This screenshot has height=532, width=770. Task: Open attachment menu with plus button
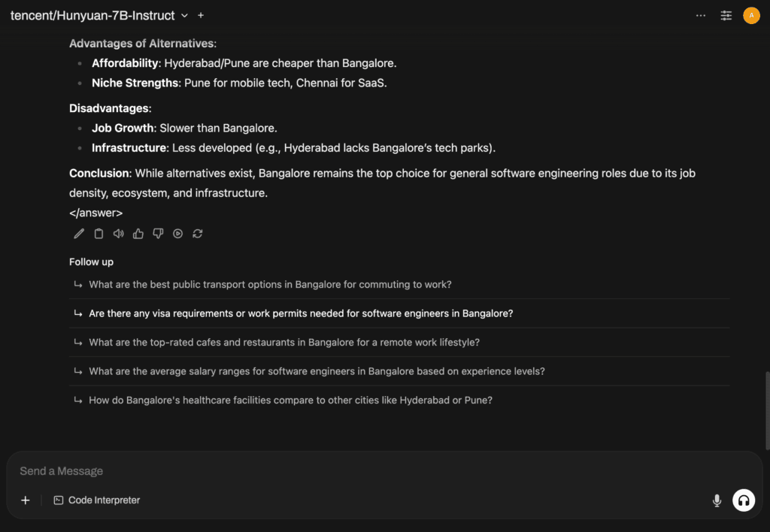(x=26, y=500)
